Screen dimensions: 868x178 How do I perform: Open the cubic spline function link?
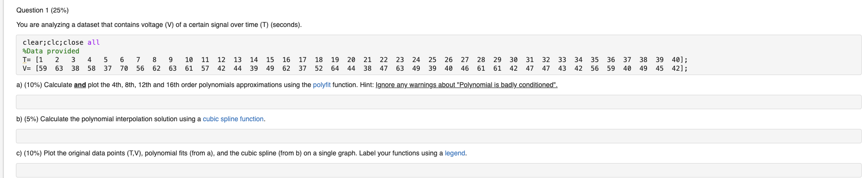(233, 119)
